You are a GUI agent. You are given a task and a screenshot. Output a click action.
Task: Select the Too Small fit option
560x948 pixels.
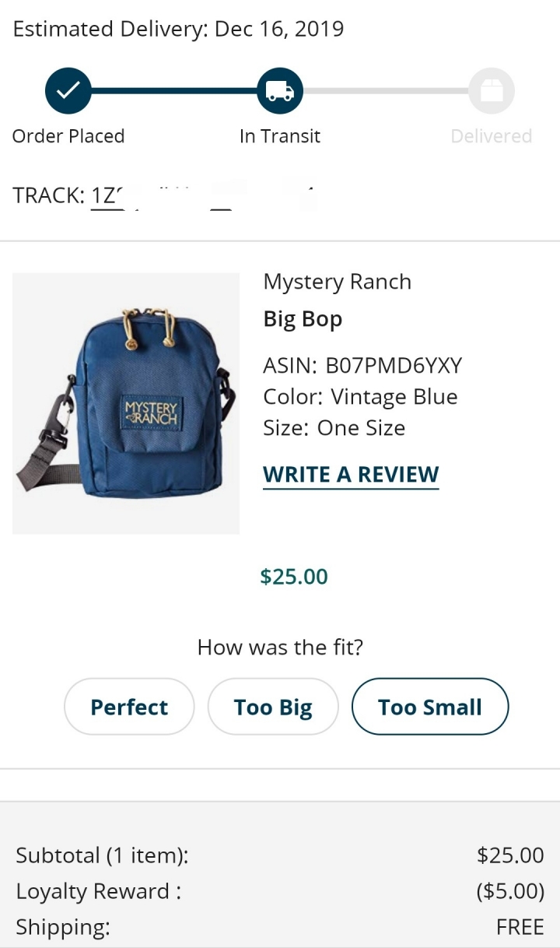430,707
